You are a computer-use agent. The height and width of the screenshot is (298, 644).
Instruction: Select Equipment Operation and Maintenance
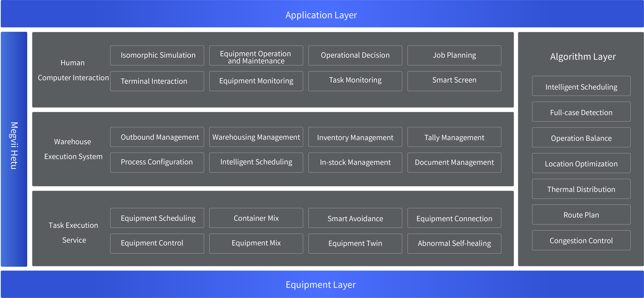[x=256, y=55]
